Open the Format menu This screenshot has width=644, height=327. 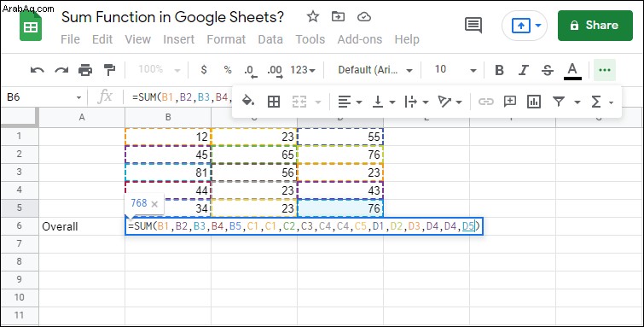pos(226,39)
